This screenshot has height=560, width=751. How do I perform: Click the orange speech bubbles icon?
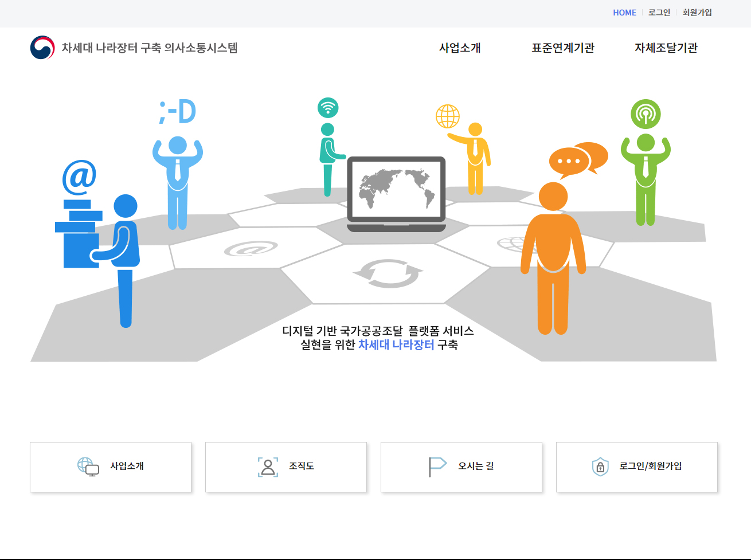click(578, 159)
